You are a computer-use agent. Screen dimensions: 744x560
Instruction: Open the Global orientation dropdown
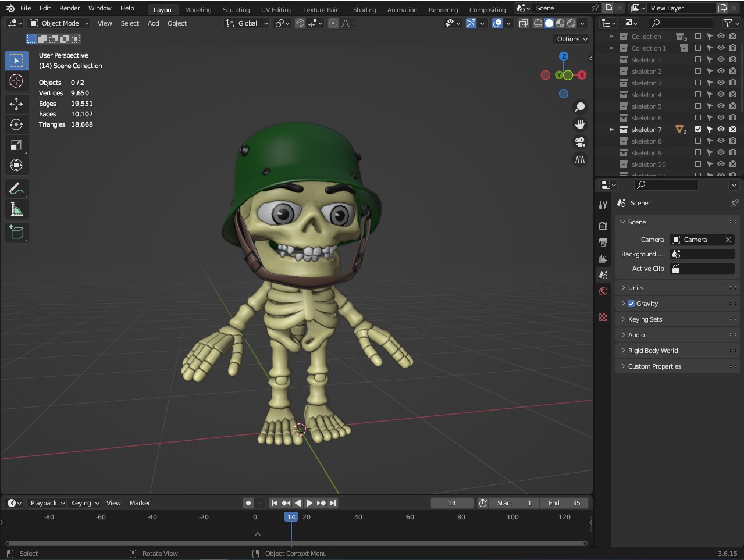click(x=247, y=23)
